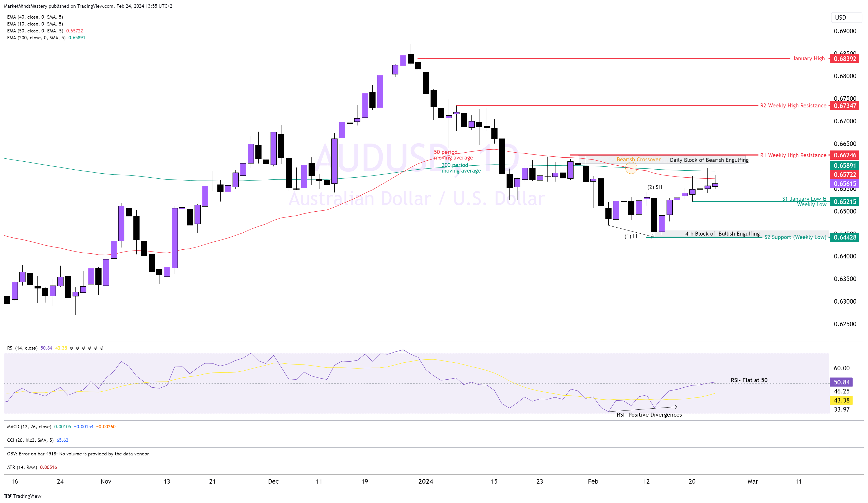The height and width of the screenshot is (503, 868).
Task: Click the purple 0.65615 current price label
Action: [845, 184]
